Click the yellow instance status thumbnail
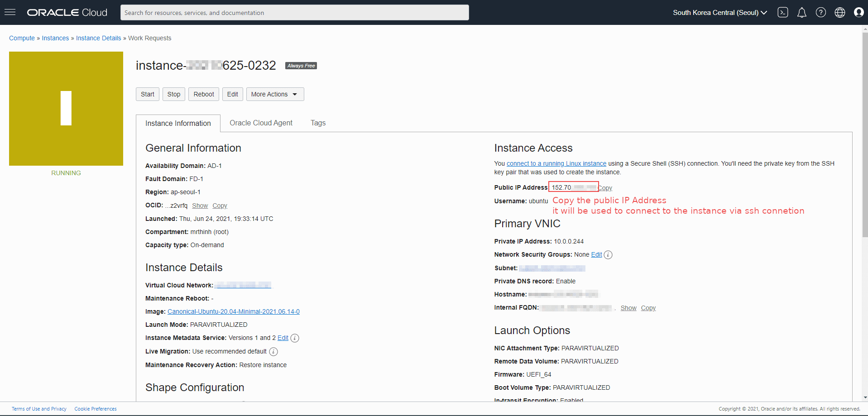The image size is (868, 416). pos(66,109)
